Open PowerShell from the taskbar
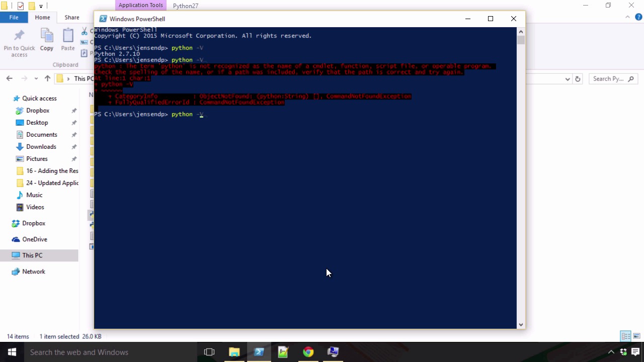The height and width of the screenshot is (362, 644). 259,352
